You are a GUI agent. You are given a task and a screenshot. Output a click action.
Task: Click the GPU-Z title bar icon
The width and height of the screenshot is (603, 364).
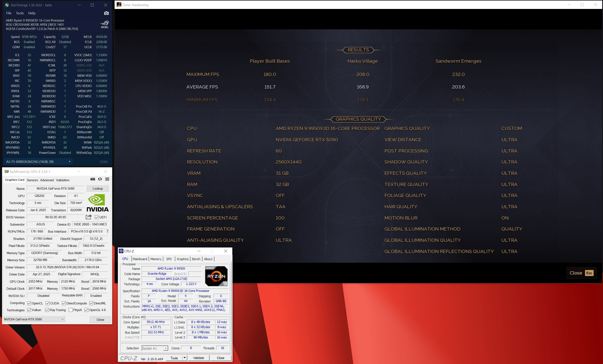coord(7,172)
